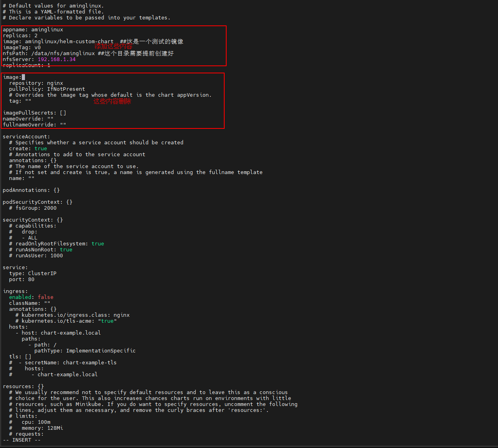Click the secretName: chart-example-tls comment
This screenshot has width=498, height=448.
tap(71, 363)
